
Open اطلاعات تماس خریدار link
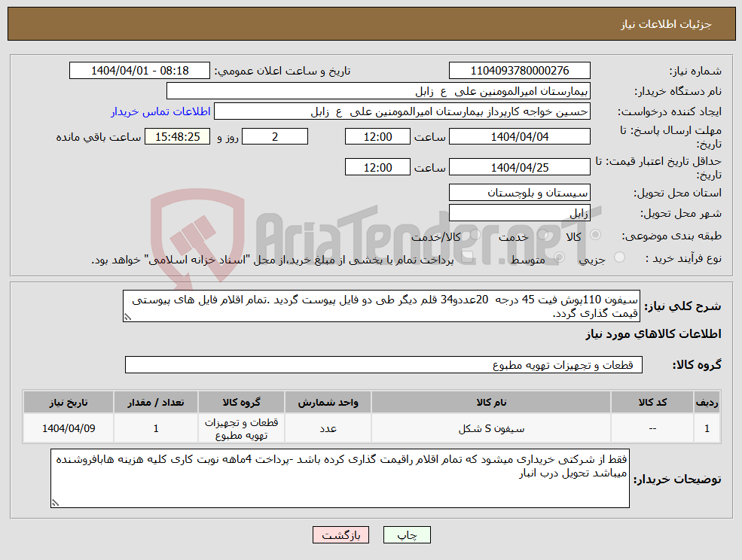(161, 111)
